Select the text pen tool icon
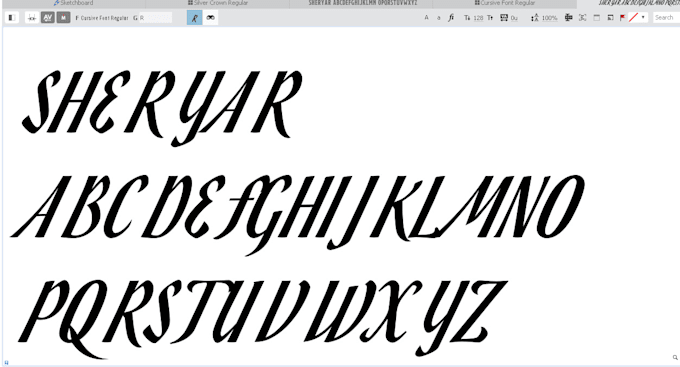 coord(195,18)
